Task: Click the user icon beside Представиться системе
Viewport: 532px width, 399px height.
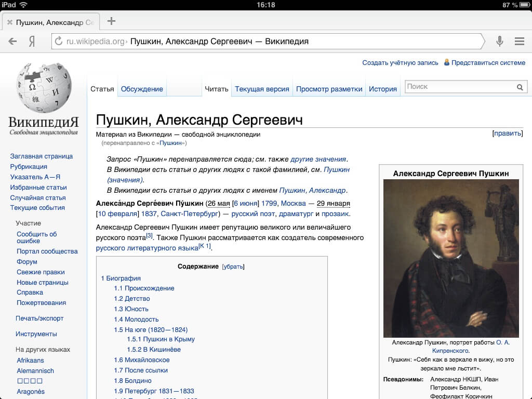Action: point(447,62)
